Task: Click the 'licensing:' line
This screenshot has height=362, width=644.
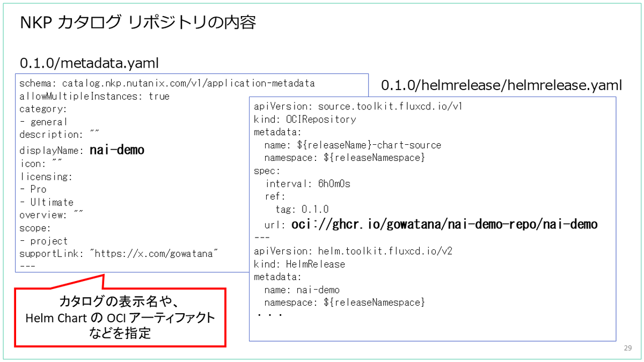Action: [46, 176]
